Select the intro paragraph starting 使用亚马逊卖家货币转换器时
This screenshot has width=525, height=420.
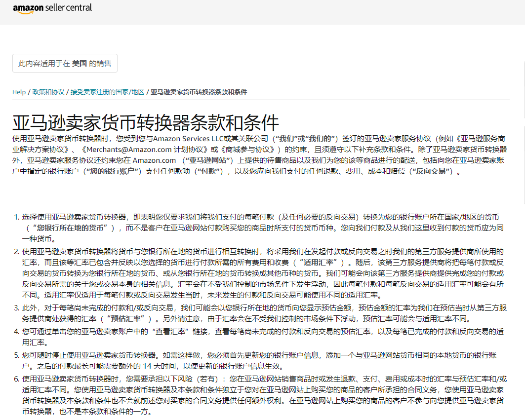260,155
